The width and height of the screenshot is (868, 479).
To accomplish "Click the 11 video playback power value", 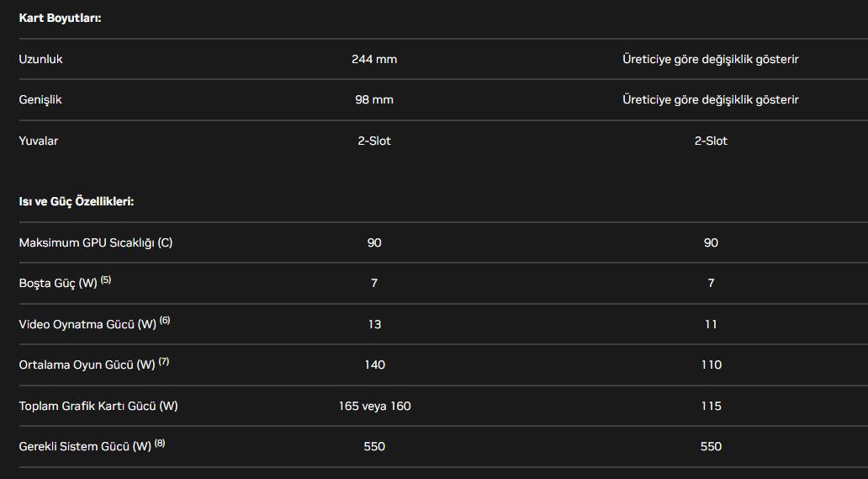I will pos(711,325).
